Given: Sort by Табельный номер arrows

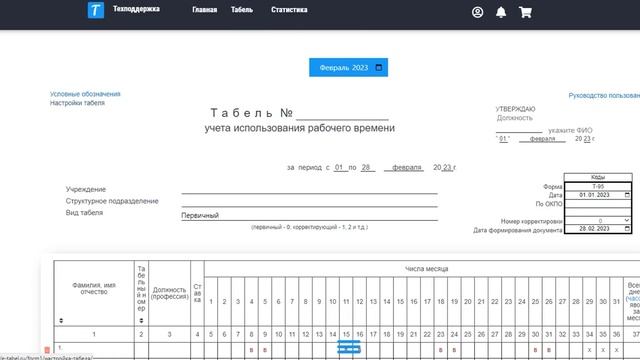Looking at the screenshot, I should click(x=141, y=320).
